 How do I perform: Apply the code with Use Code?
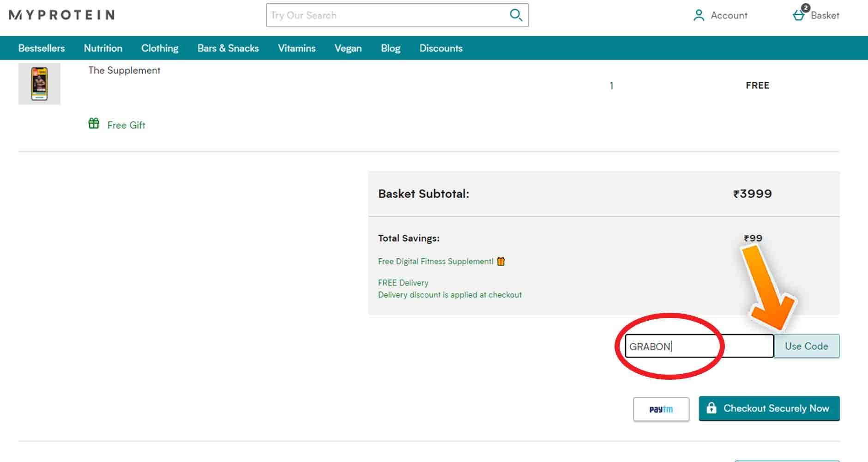pos(807,346)
